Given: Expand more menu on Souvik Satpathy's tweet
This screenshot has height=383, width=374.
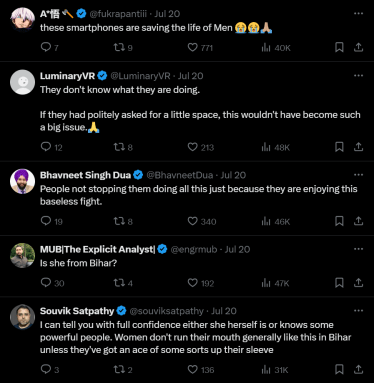Looking at the screenshot, I should tap(358, 311).
